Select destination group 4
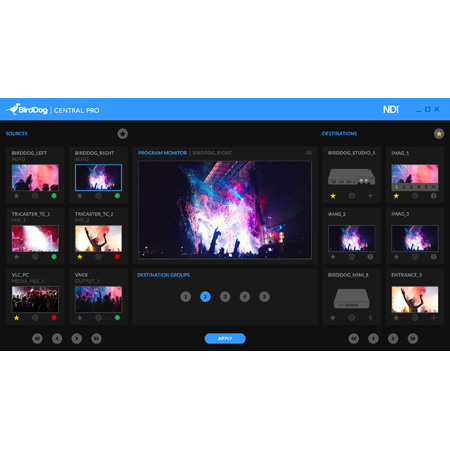 [245, 297]
